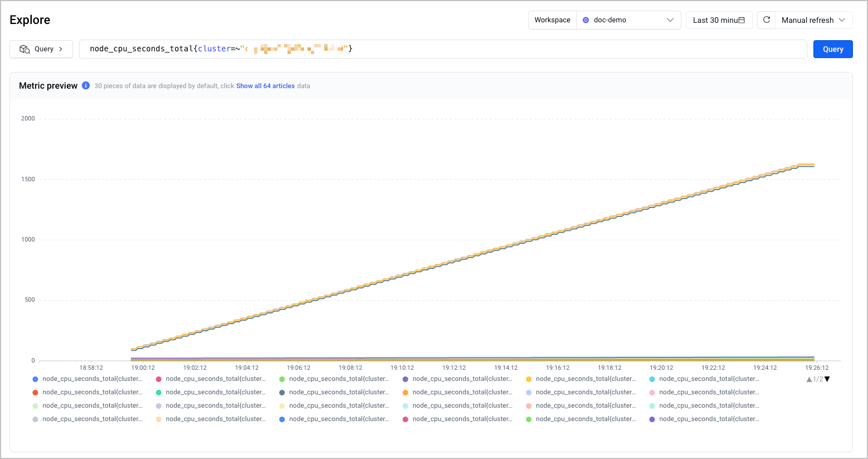Click the Metric preview heading
This screenshot has height=459, width=868.
[48, 85]
